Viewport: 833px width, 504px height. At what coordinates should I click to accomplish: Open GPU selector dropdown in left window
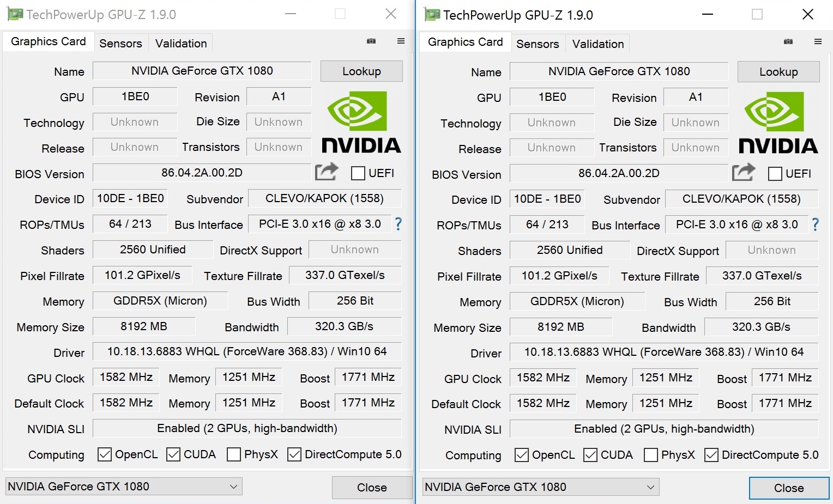[124, 487]
